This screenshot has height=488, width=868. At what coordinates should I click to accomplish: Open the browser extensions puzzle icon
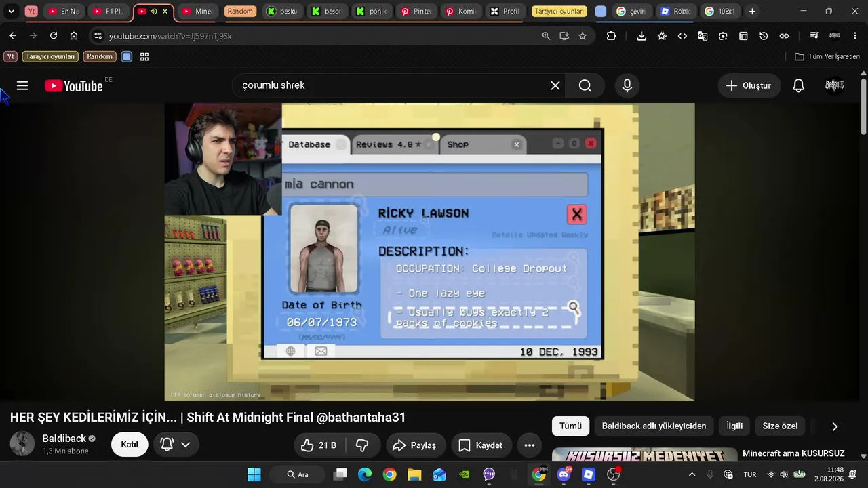pos(611,36)
